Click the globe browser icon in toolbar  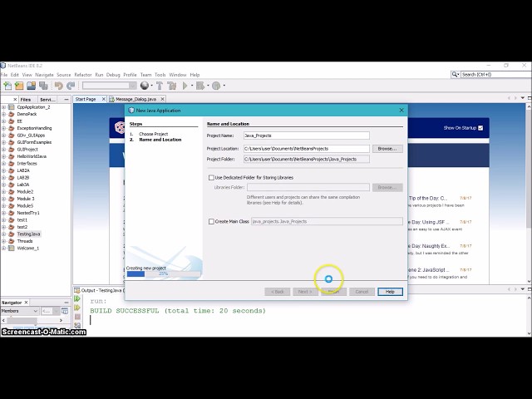pyautogui.click(x=145, y=86)
